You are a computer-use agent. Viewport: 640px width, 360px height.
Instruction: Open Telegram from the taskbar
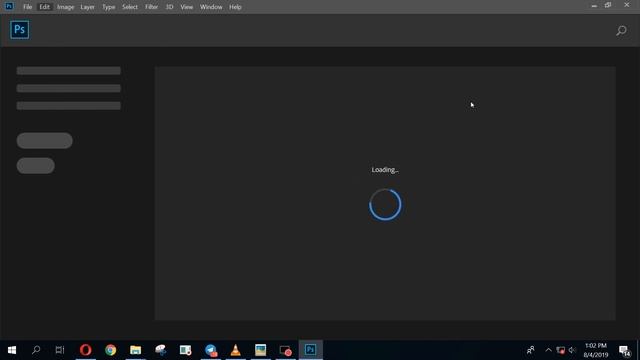point(211,350)
